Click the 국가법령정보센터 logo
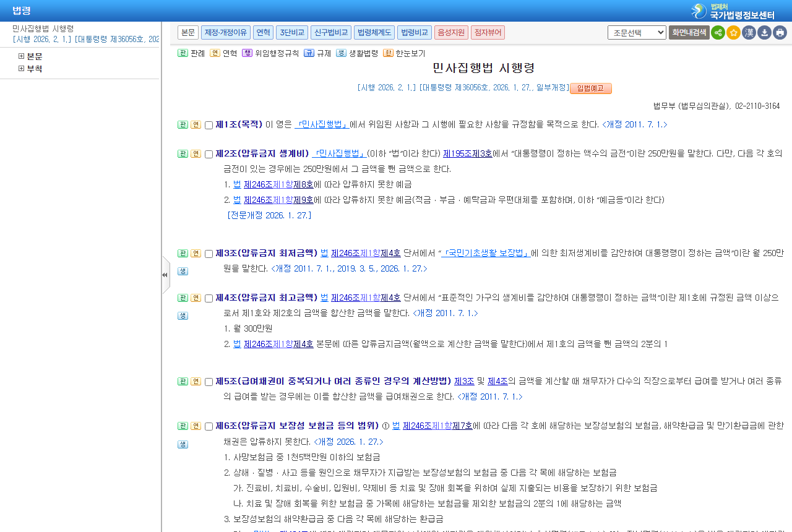The image size is (792, 532). (x=733, y=11)
